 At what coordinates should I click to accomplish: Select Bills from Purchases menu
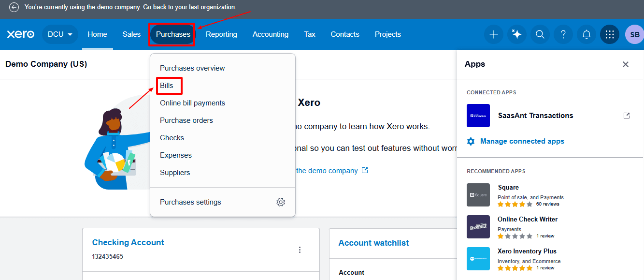[x=167, y=86]
